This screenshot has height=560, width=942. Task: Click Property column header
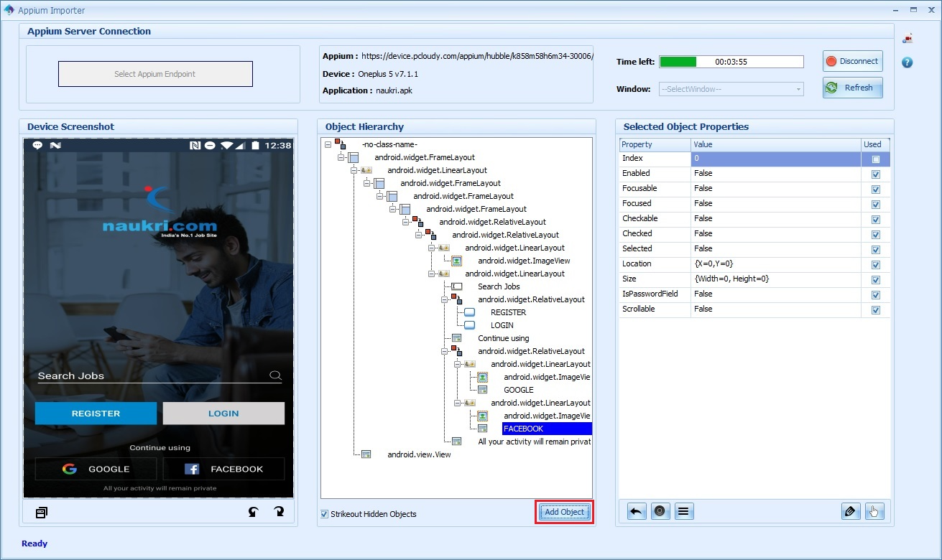pyautogui.click(x=655, y=144)
